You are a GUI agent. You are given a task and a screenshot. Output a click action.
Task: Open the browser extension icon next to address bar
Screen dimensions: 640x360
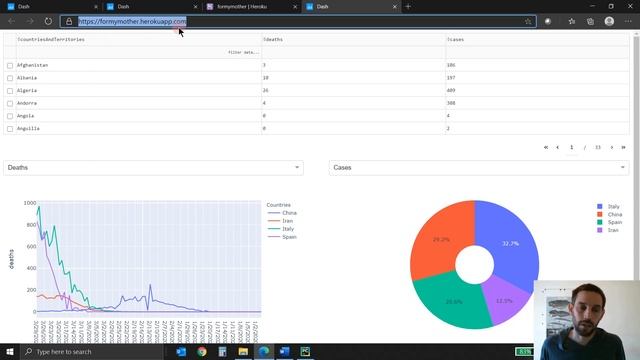click(548, 21)
